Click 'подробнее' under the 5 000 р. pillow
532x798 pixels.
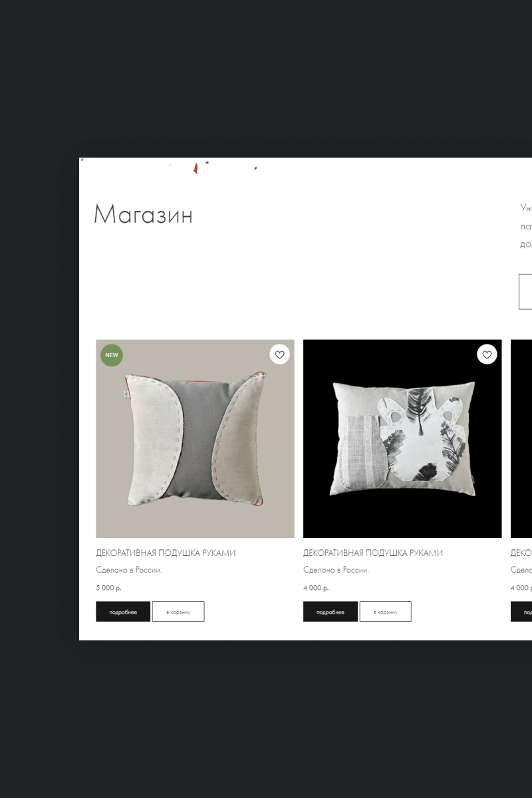(x=123, y=612)
